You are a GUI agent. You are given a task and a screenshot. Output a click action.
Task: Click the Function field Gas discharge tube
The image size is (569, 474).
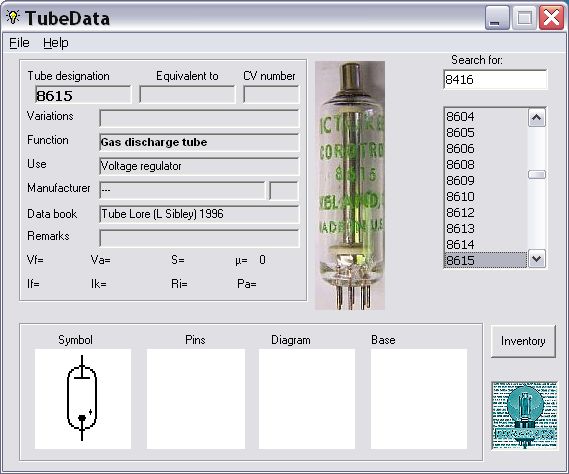tap(199, 142)
